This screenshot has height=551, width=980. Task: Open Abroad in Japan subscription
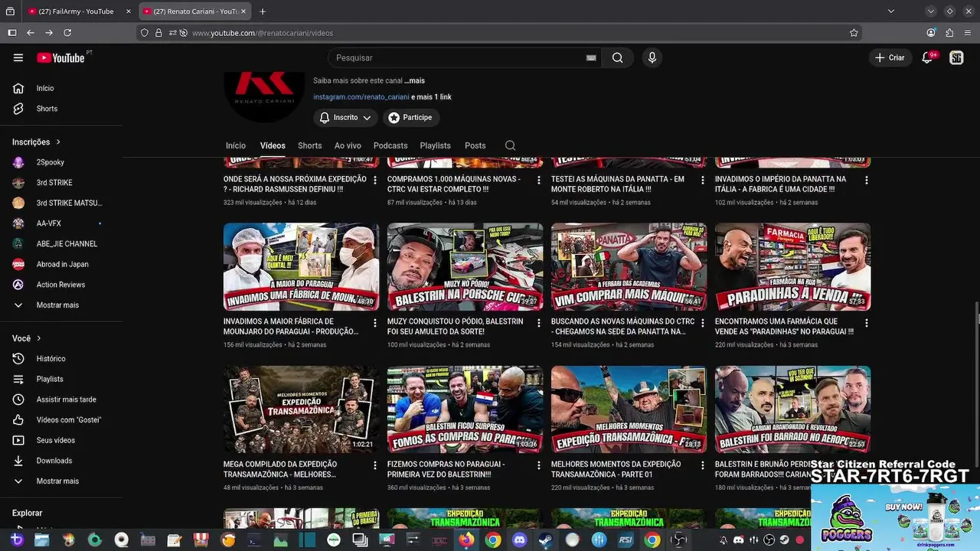click(x=61, y=264)
